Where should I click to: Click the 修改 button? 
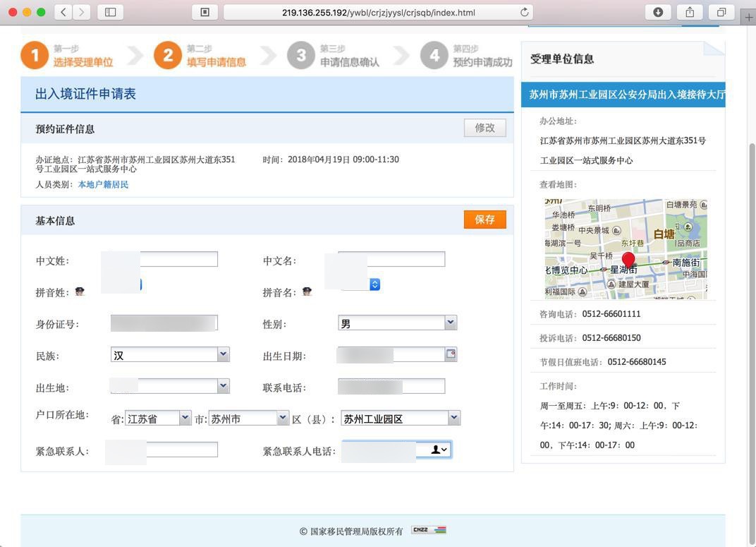click(x=484, y=128)
